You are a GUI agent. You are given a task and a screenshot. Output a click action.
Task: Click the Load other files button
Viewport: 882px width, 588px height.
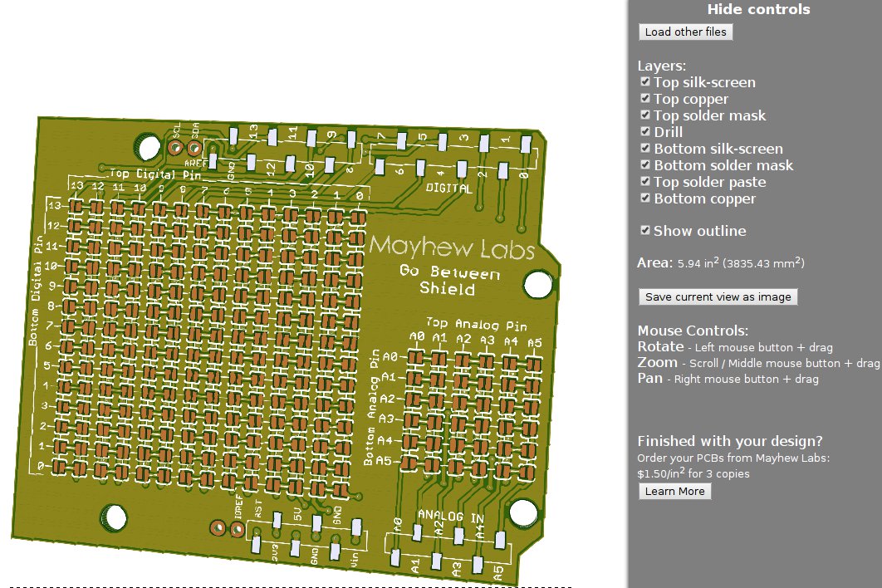pos(685,32)
